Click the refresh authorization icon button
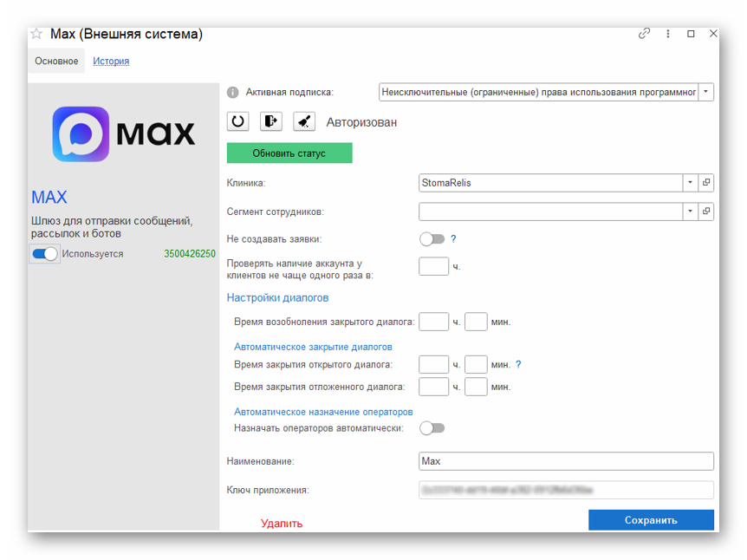This screenshot has height=560, width=747. point(237,121)
